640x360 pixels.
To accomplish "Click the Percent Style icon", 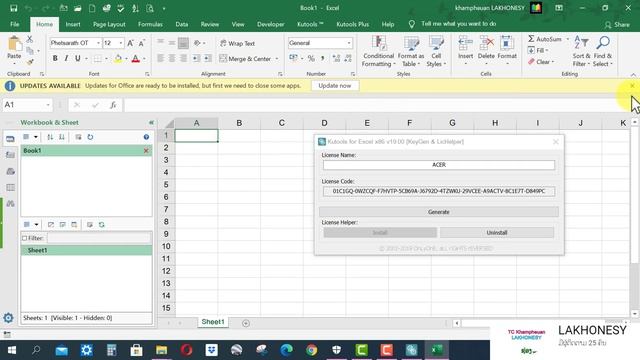I will (x=311, y=59).
